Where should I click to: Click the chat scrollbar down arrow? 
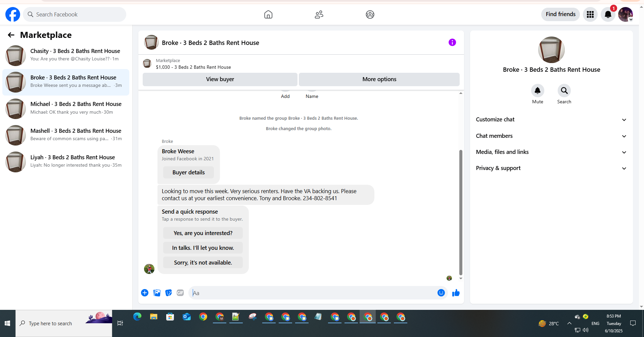coord(461,278)
